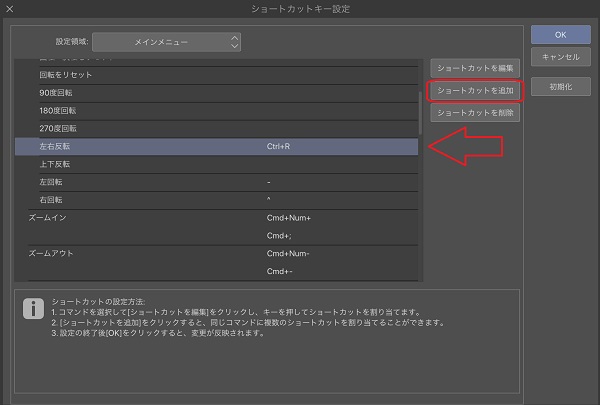
Task: Select the ズームアウト command
Action: 51,253
